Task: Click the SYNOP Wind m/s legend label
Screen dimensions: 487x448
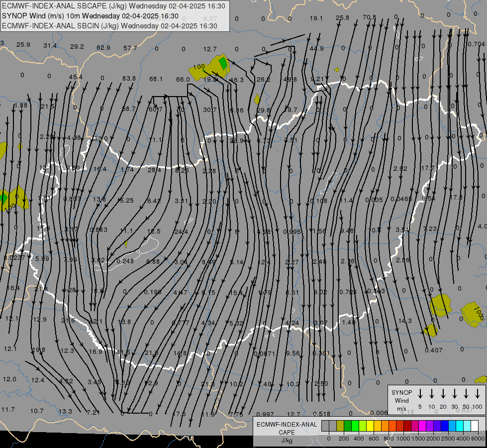Action: tap(401, 400)
